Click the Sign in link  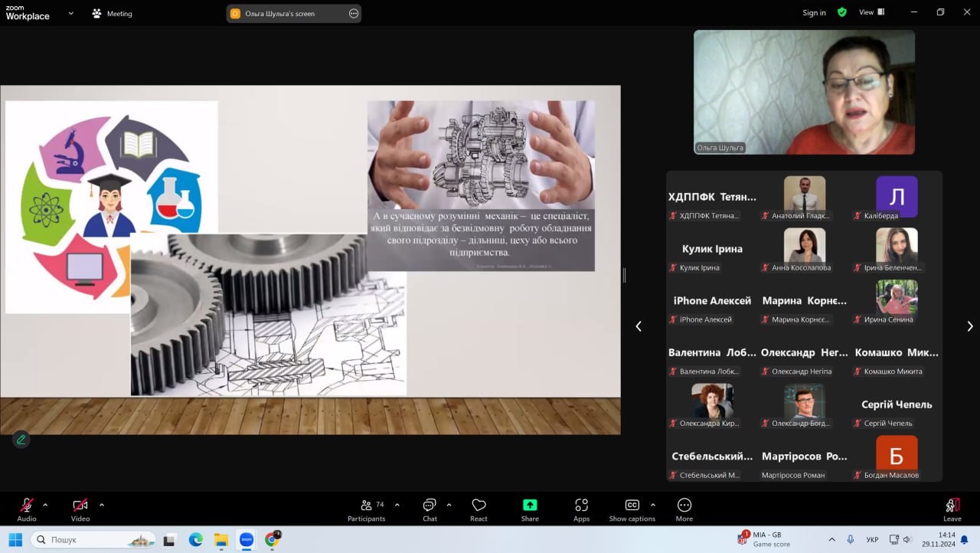point(814,13)
